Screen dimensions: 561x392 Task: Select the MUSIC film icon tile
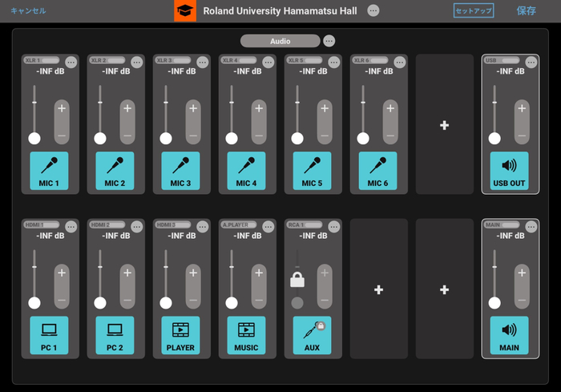[246, 335]
